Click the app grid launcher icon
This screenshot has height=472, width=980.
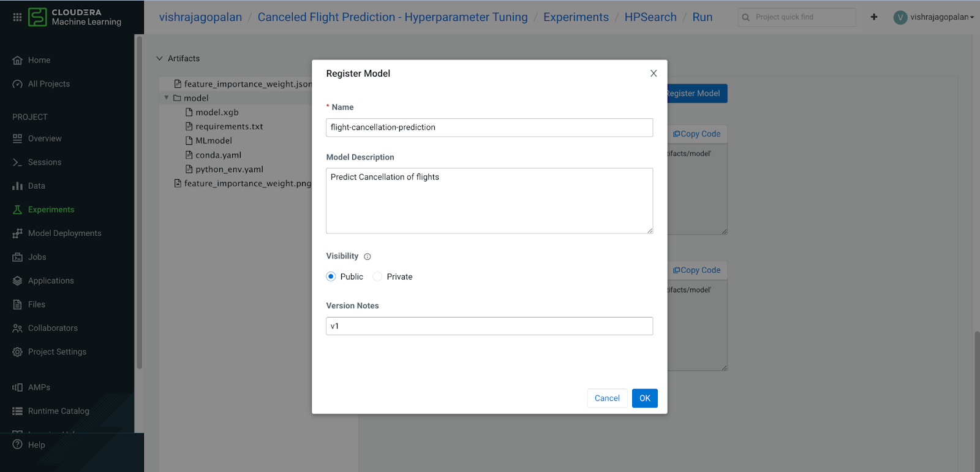click(17, 17)
